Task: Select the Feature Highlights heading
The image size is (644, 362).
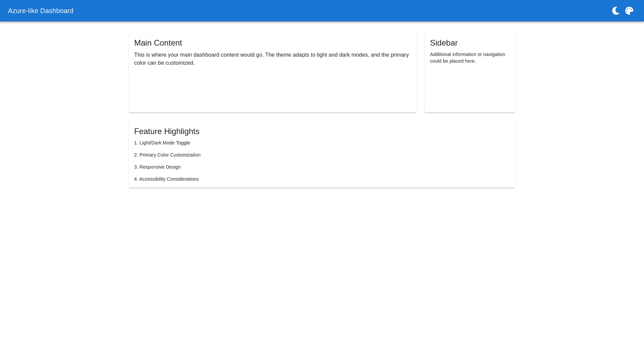Action: (x=167, y=131)
